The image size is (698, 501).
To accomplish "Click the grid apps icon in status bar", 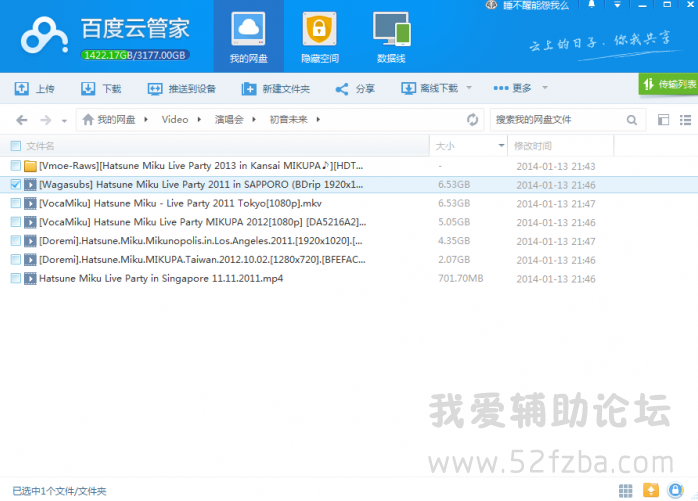I will click(625, 491).
